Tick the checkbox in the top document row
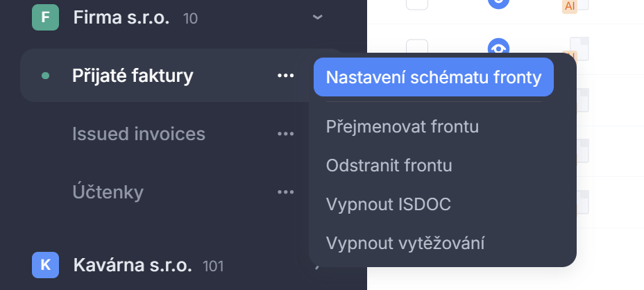This screenshot has height=290, width=644. click(x=417, y=3)
